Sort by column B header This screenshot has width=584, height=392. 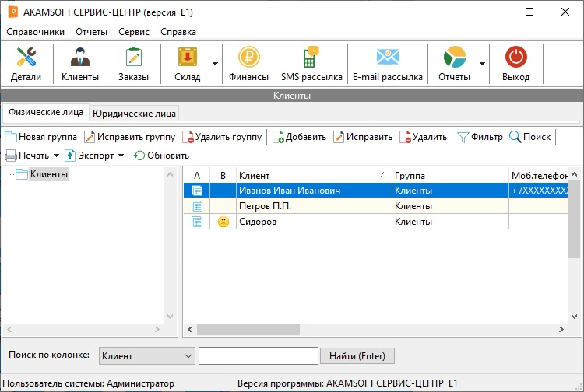(223, 176)
